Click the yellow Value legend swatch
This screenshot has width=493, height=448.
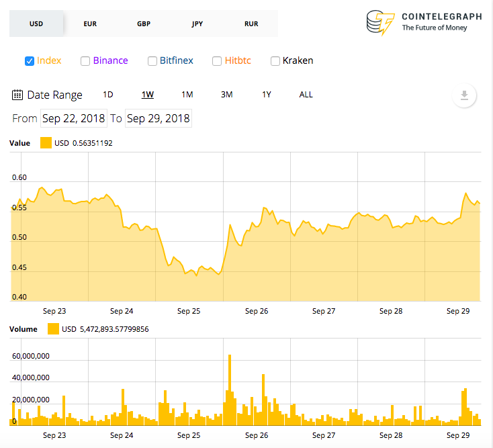[x=46, y=143]
